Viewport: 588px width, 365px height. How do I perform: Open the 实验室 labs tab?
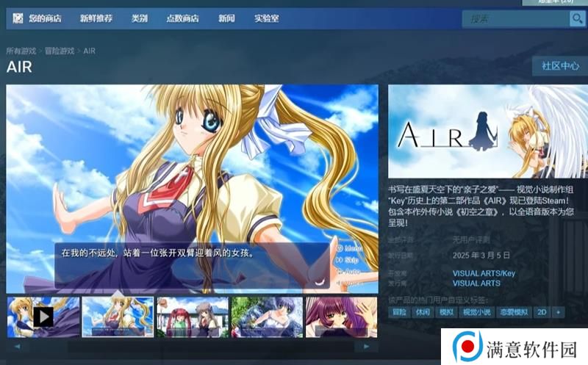(266, 18)
